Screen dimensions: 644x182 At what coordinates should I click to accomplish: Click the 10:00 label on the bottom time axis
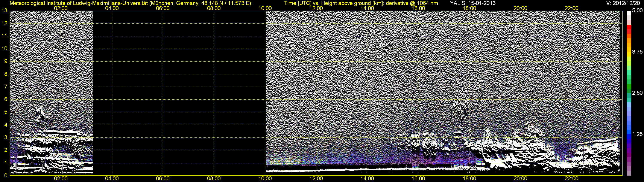point(265,179)
